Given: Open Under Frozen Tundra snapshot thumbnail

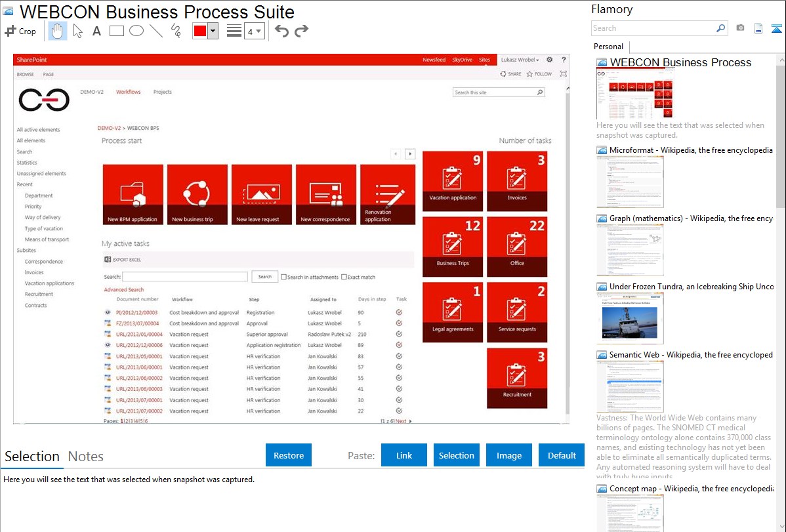Looking at the screenshot, I should 630,317.
